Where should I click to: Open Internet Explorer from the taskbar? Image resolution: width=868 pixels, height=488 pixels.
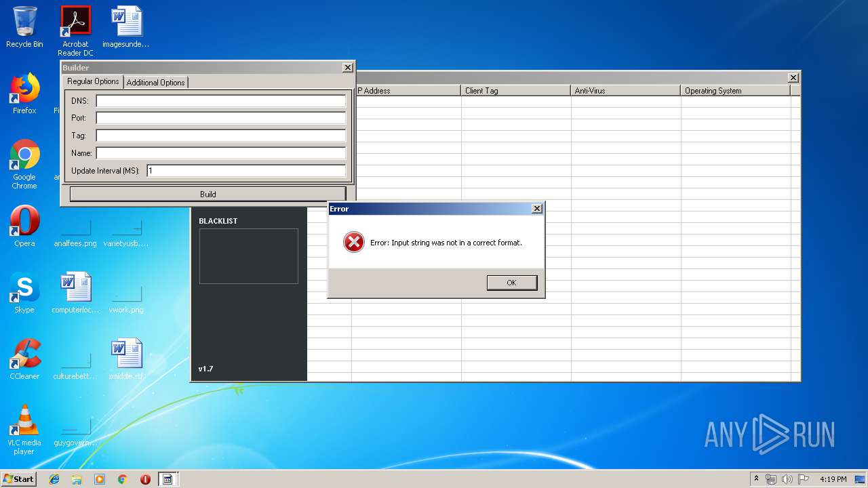54,479
